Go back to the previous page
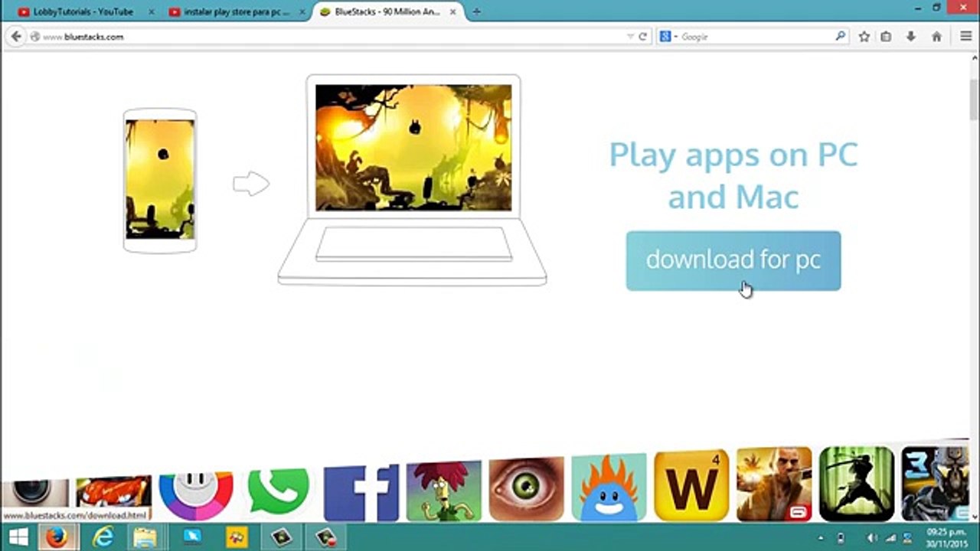 pyautogui.click(x=16, y=36)
